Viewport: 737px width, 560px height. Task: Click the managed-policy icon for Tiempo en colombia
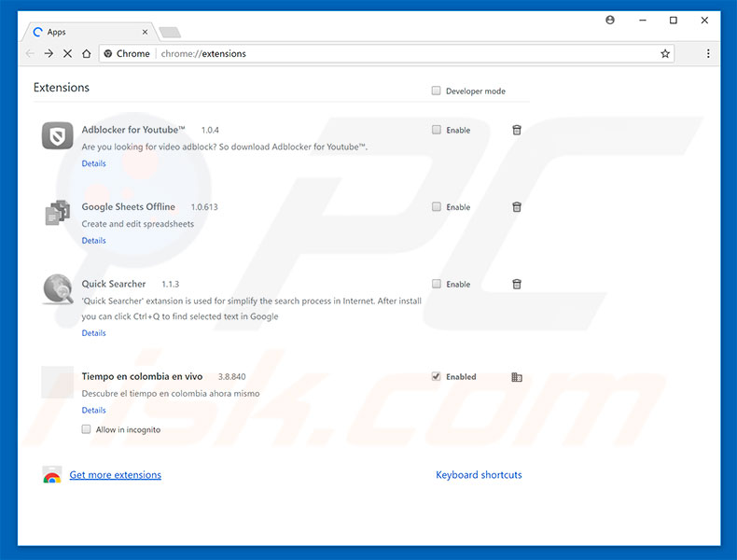(517, 377)
